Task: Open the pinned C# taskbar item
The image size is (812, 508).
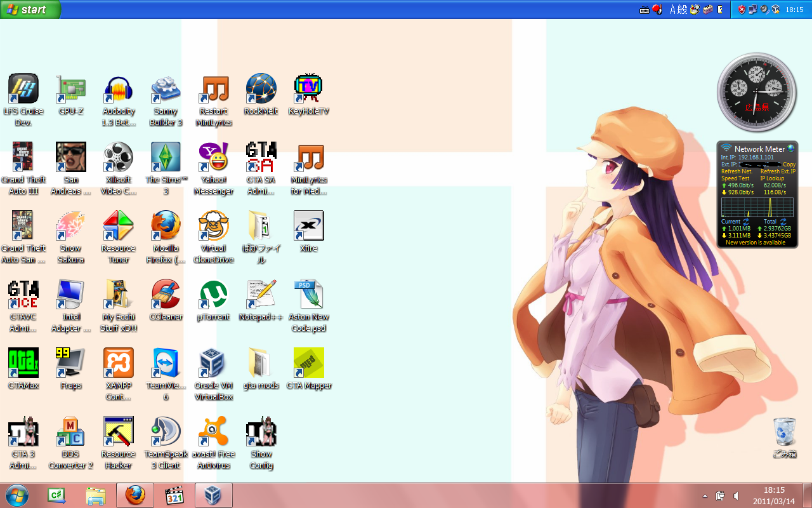Action: pos(56,495)
